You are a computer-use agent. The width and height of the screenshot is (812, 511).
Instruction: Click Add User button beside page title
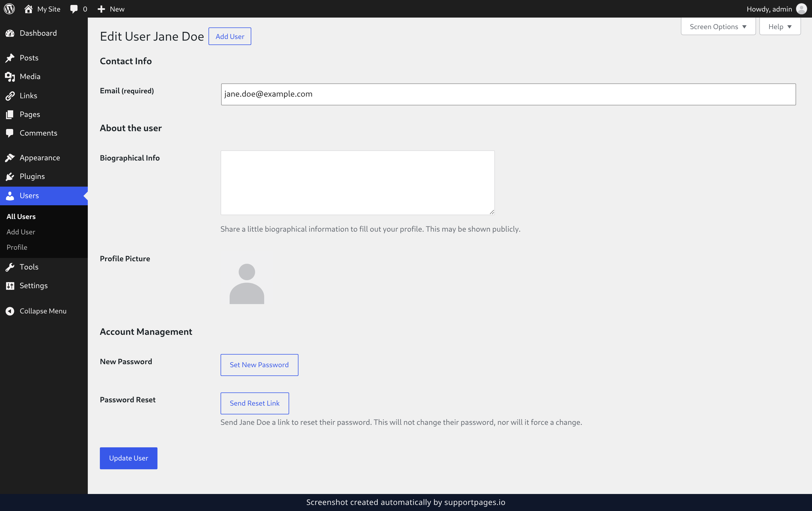tap(230, 36)
